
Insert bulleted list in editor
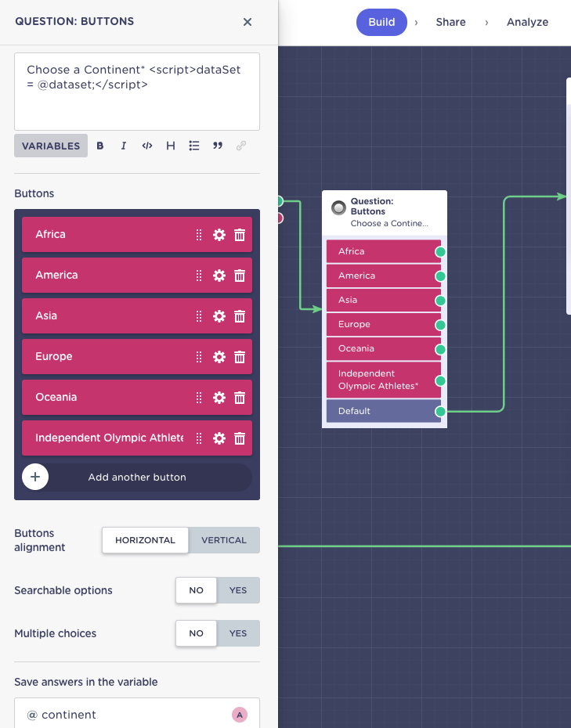click(194, 146)
